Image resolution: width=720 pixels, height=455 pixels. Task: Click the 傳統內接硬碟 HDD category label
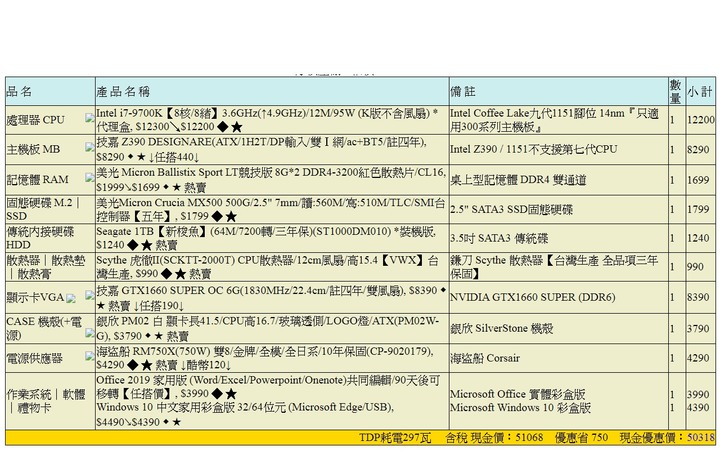pos(40,238)
